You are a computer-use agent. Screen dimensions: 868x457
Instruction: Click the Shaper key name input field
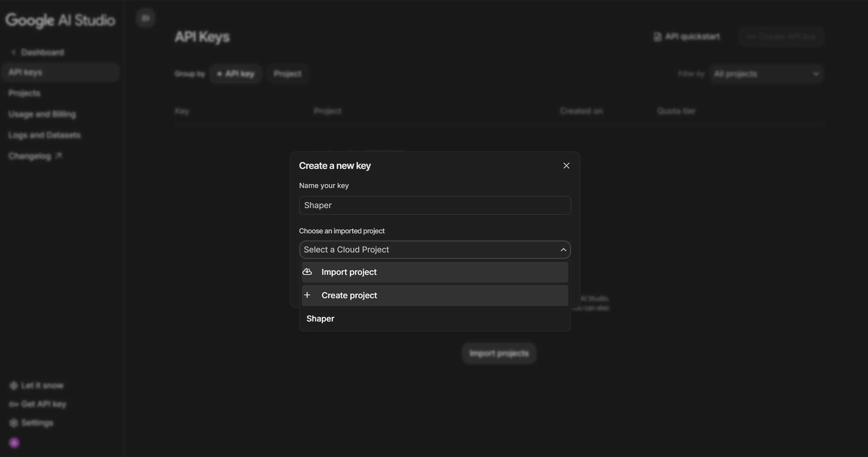click(434, 205)
